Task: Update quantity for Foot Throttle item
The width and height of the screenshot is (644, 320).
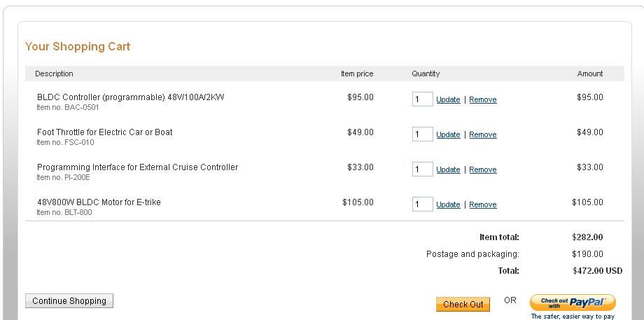Action: (448, 134)
